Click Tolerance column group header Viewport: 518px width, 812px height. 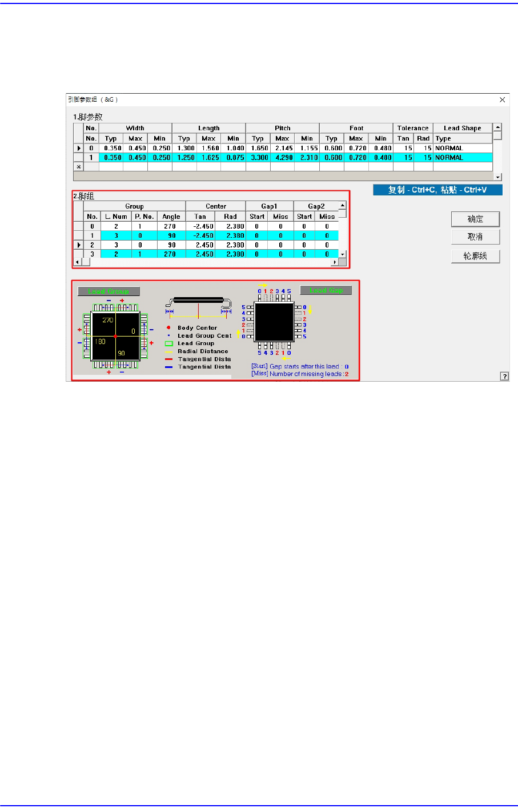coord(413,128)
